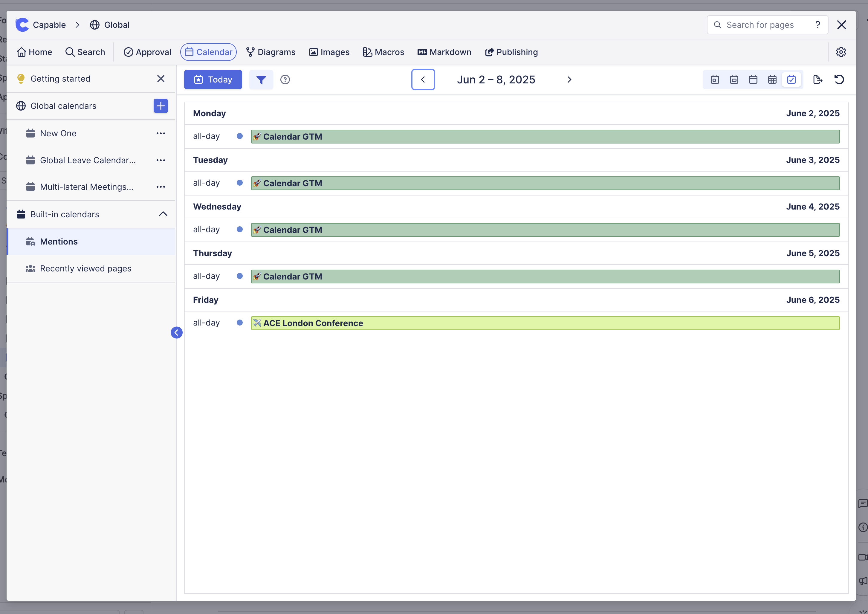Screen dimensions: 868x614
Task: Open more options for New One calendar
Action: (161, 133)
